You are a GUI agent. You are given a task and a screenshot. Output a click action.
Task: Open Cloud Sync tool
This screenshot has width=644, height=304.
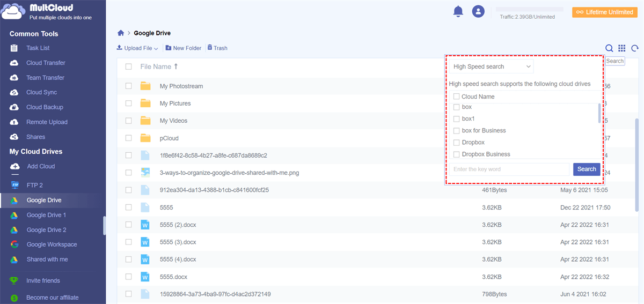coord(41,92)
